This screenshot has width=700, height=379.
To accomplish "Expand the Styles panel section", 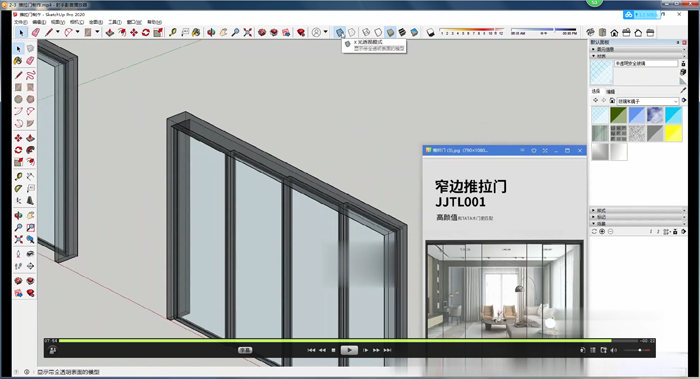I will [638, 210].
